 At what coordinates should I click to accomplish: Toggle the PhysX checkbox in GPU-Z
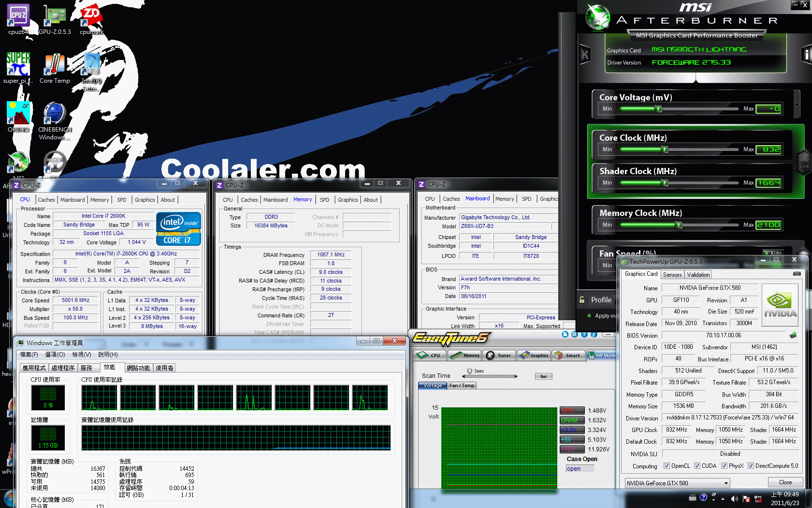[x=724, y=466]
